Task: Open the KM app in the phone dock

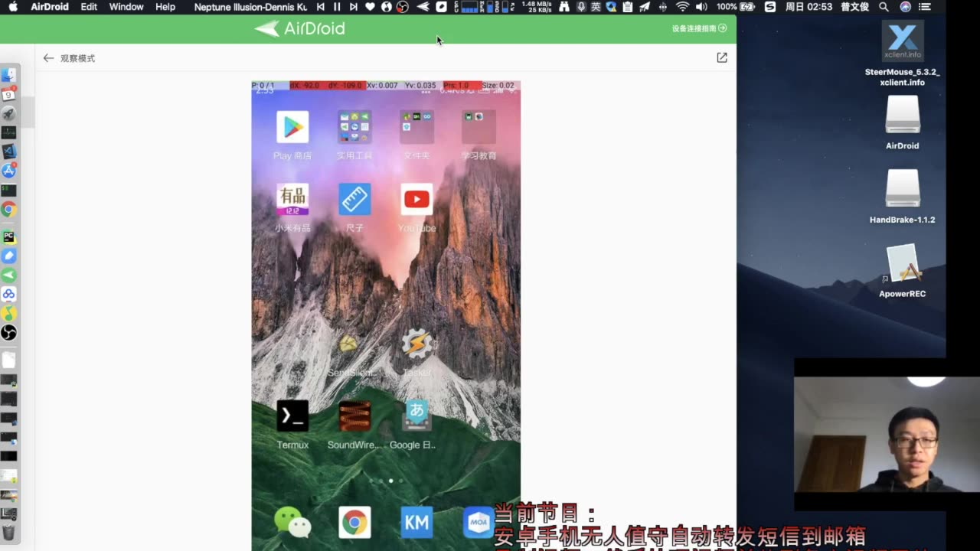Action: [x=416, y=522]
